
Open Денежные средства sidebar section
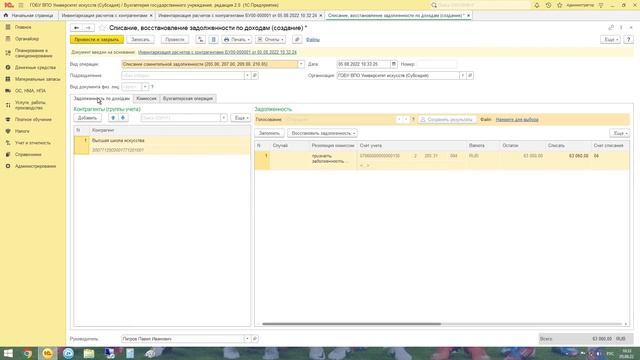pyautogui.click(x=35, y=67)
